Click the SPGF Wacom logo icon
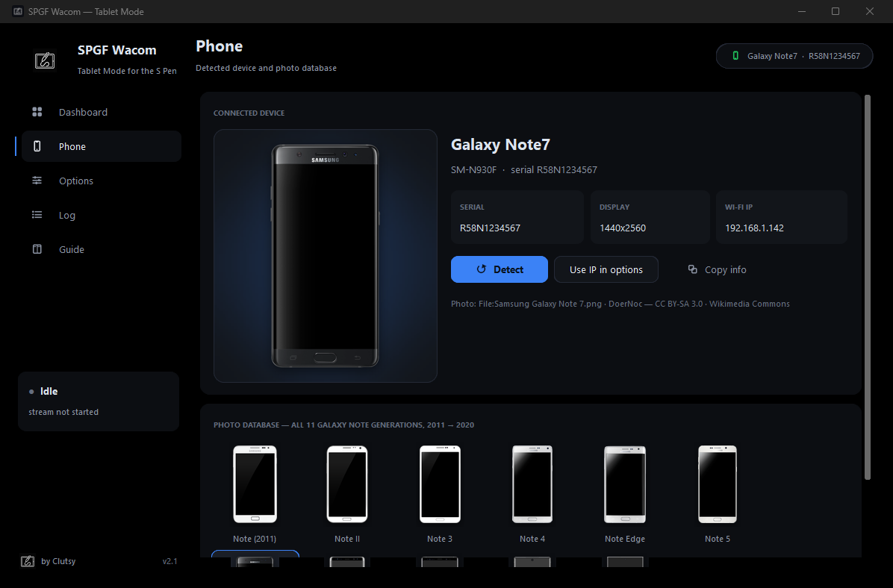 pyautogui.click(x=45, y=60)
